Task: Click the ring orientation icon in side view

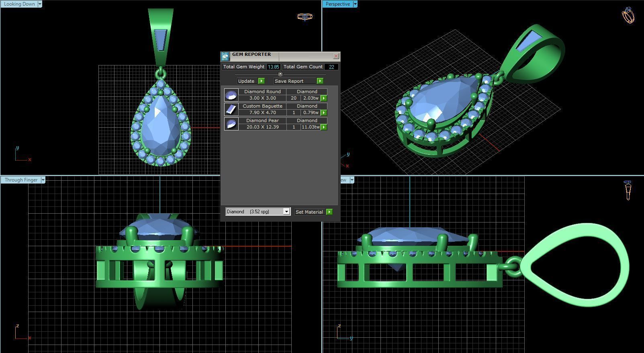Action: pyautogui.click(x=628, y=190)
